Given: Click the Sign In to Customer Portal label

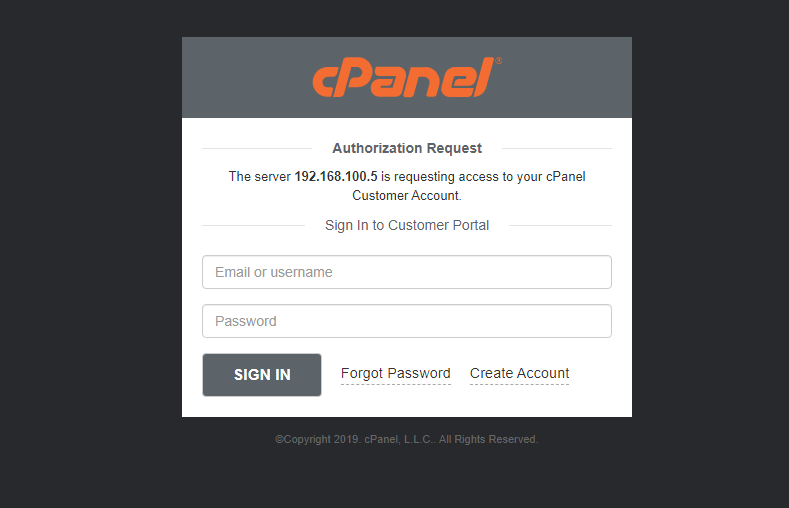Looking at the screenshot, I should [407, 225].
